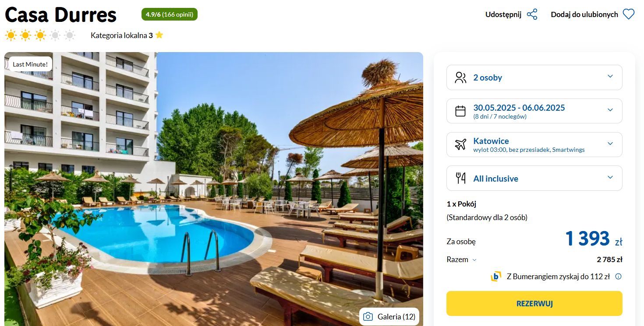Click the yellow star beside Kategoria lokalna
Screen dimensions: 644x326
(x=159, y=35)
